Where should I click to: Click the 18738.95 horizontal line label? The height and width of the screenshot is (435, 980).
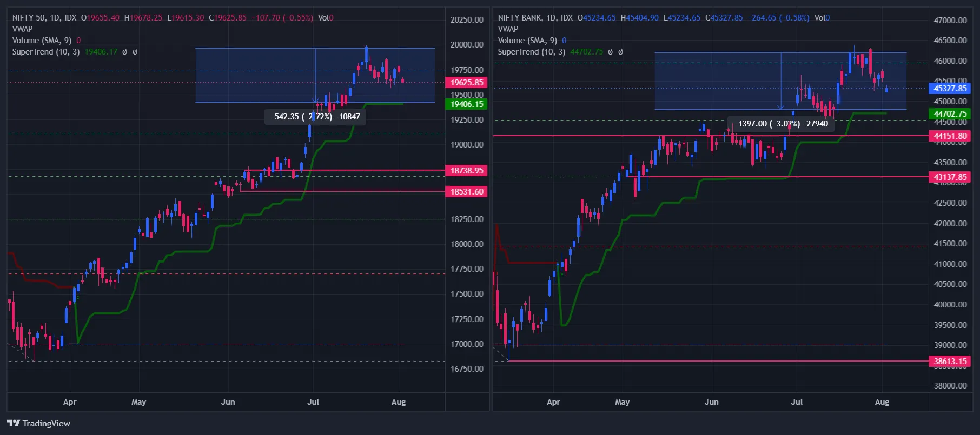pyautogui.click(x=467, y=171)
